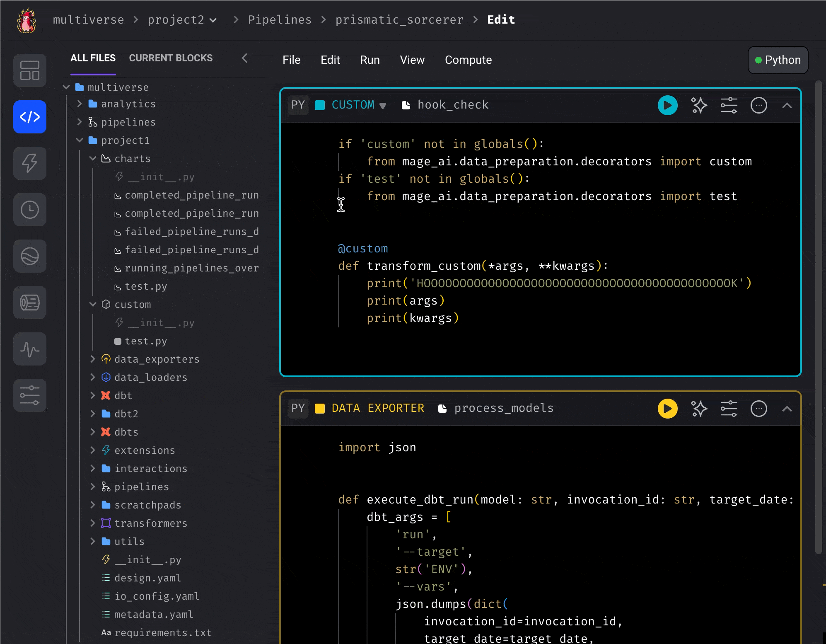Screen dimensions: 826x644
Task: Collapse the project1 folder
Action: [x=80, y=140]
